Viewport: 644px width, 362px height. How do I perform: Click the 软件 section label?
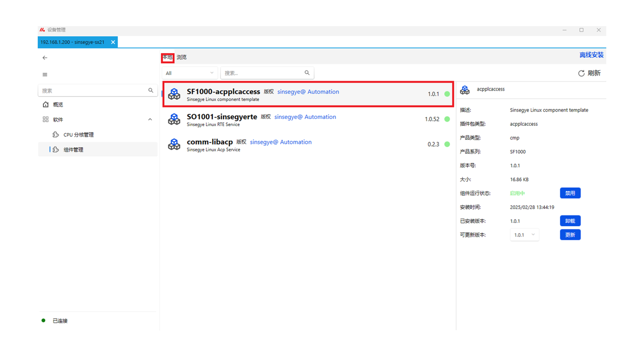58,119
